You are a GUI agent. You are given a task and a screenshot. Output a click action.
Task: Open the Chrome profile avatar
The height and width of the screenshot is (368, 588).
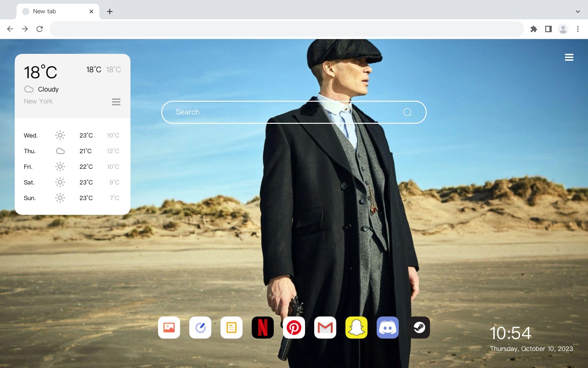coord(563,29)
